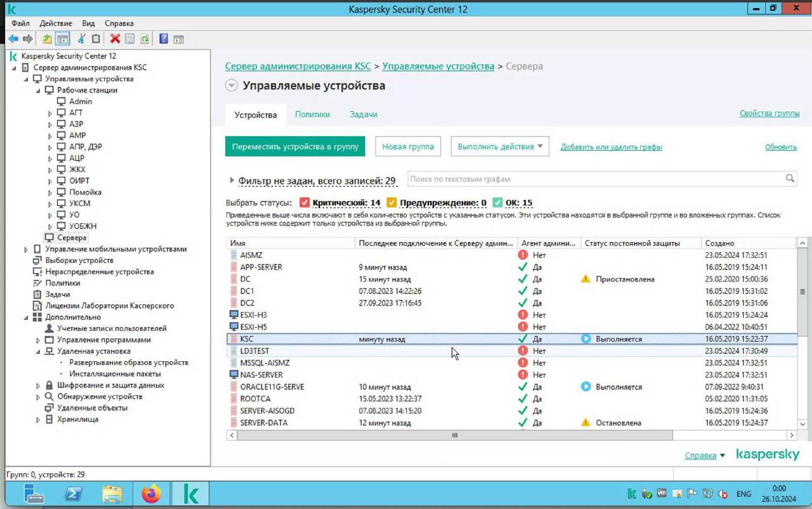Switch to the Политики tab
The width and height of the screenshot is (812, 509).
pos(312,114)
